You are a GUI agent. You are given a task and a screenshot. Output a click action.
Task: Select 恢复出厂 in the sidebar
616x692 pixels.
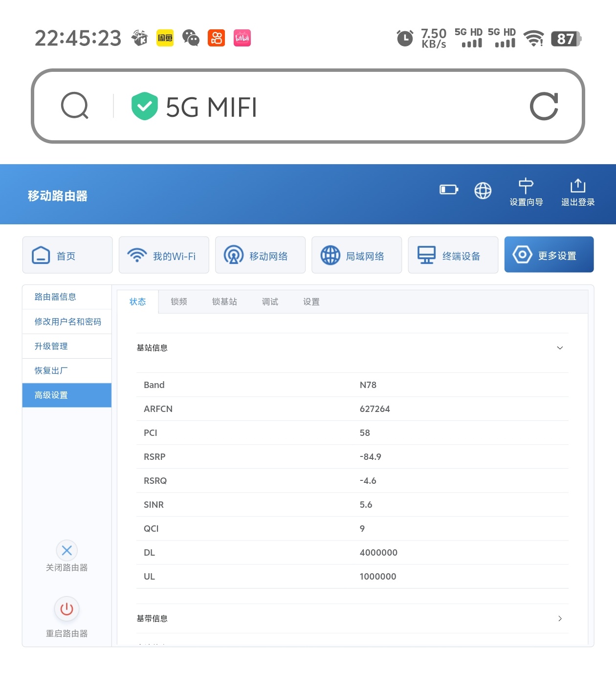tap(51, 370)
